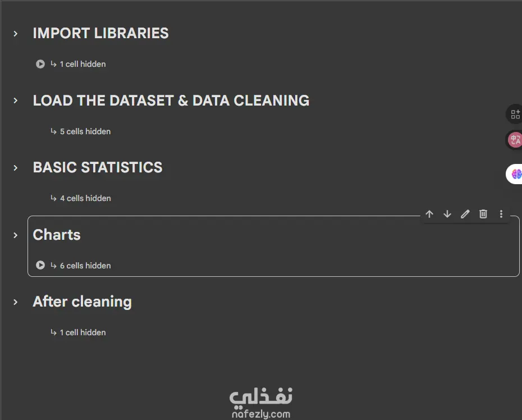Move the Charts cell down
This screenshot has width=522, height=420.
click(447, 214)
